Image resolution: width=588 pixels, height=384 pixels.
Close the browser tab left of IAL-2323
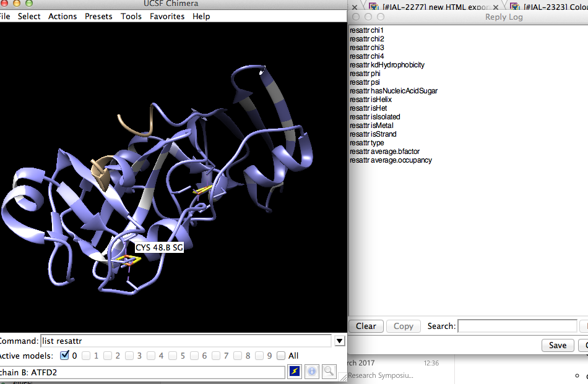click(496, 7)
